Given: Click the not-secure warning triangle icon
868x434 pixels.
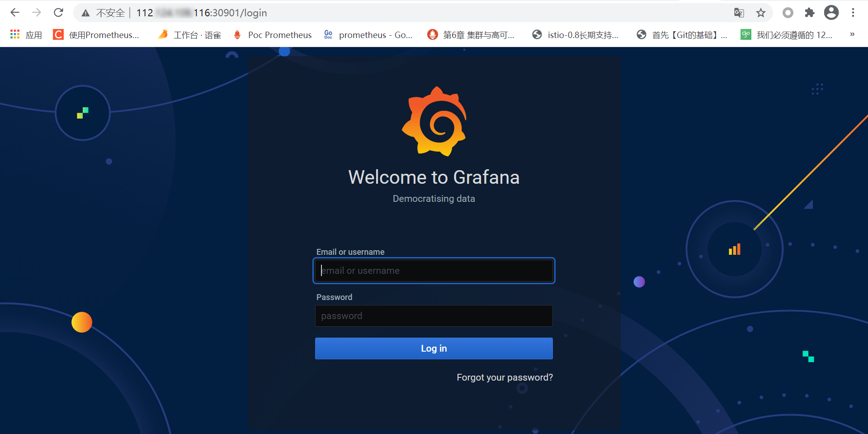Looking at the screenshot, I should tap(85, 13).
